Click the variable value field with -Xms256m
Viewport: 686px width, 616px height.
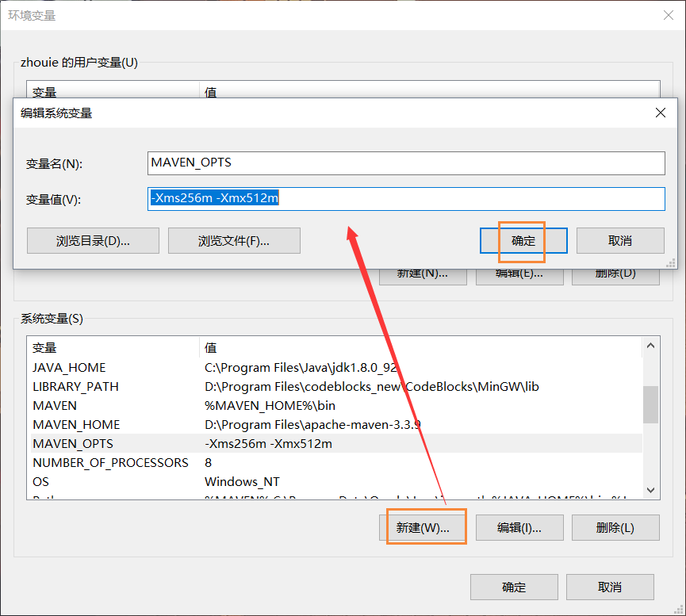[406, 199]
